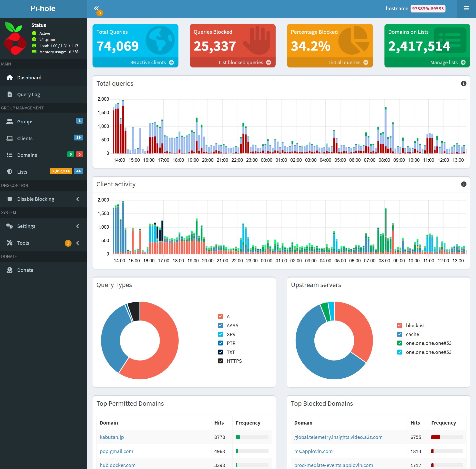Click the hostname badge 975839d69533
This screenshot has width=476, height=469.
click(428, 9)
